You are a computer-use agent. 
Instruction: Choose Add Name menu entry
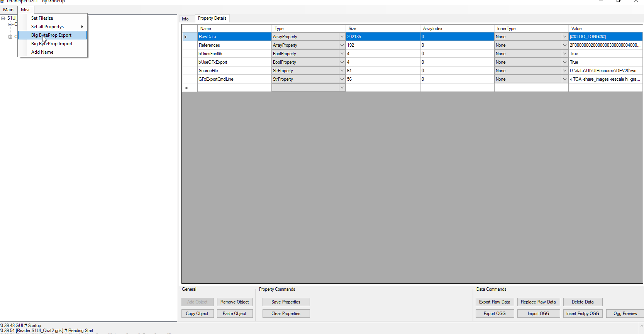tap(53, 52)
